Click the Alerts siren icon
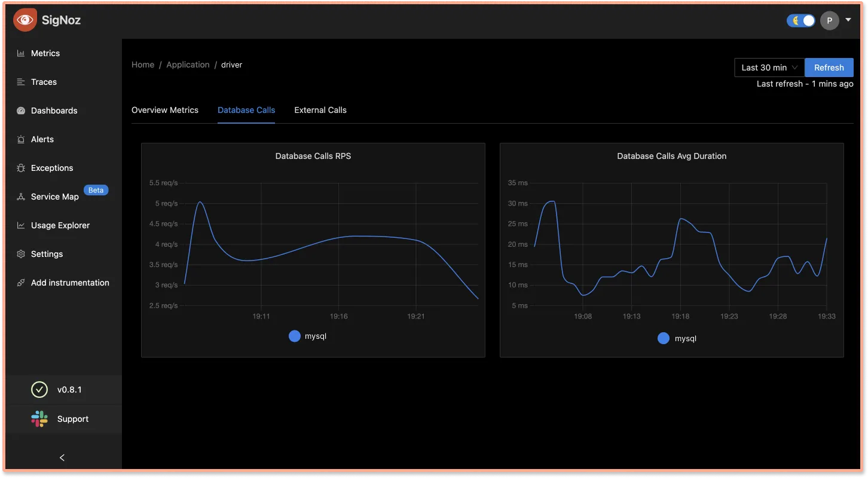This screenshot has height=478, width=868. click(21, 139)
